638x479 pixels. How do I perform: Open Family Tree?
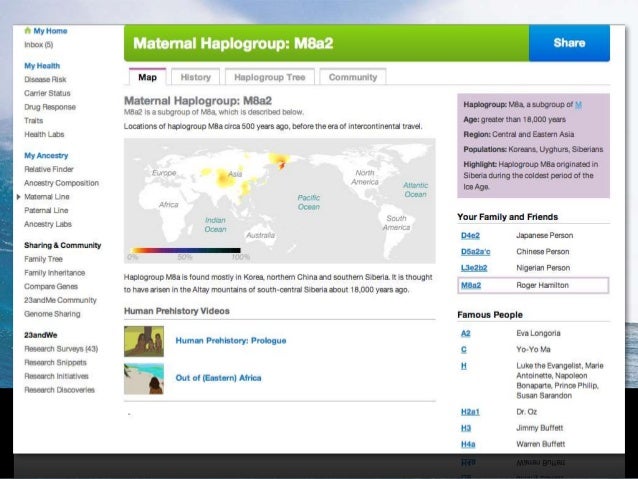43,259
